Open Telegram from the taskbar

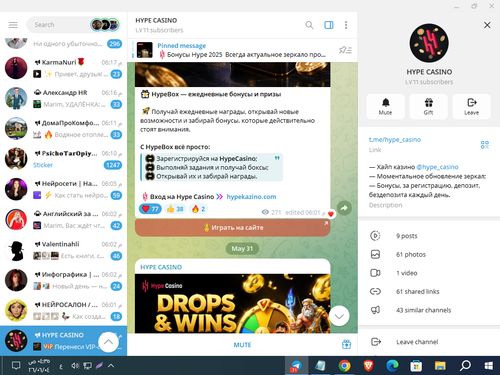tap(295, 366)
